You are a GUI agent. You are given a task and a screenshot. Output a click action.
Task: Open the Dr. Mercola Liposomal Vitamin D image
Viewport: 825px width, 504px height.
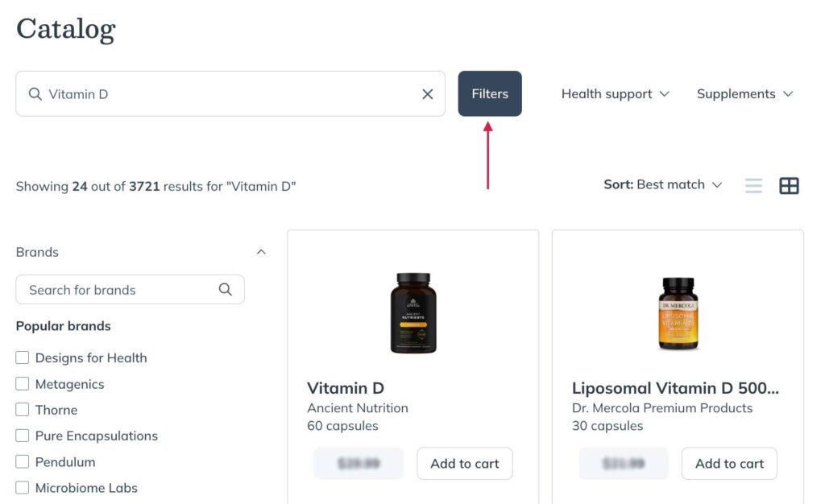677,313
